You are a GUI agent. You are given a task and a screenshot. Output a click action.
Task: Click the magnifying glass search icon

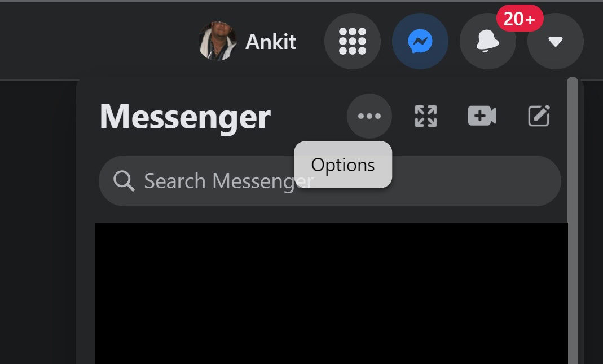click(x=124, y=180)
